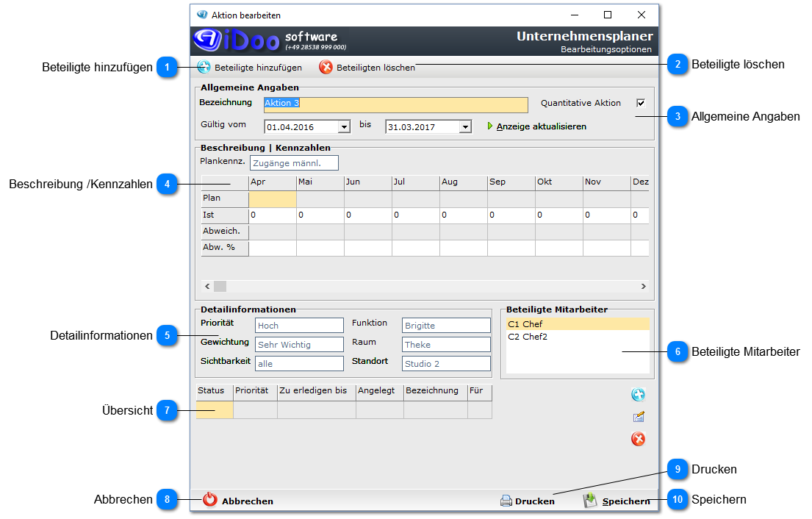
Task: Click the highlighted Plan cell for Apr
Action: (273, 199)
